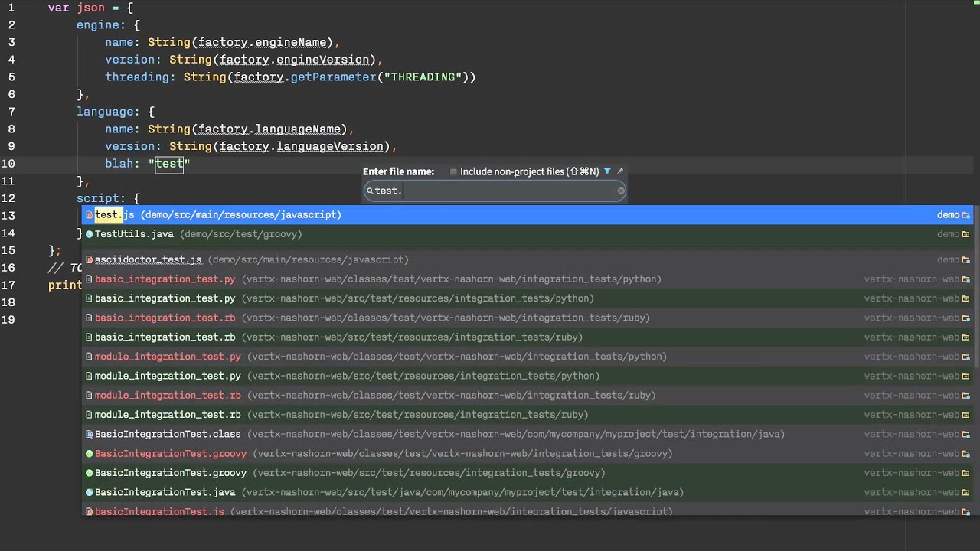Place cursor on factory.engineName in line 3

[263, 42]
